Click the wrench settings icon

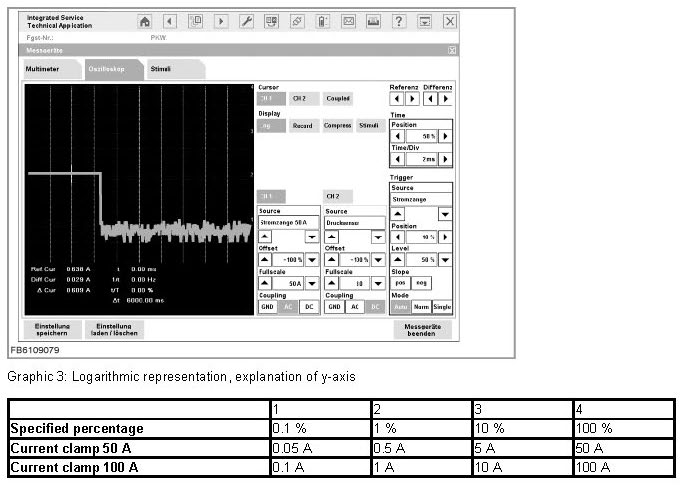247,21
